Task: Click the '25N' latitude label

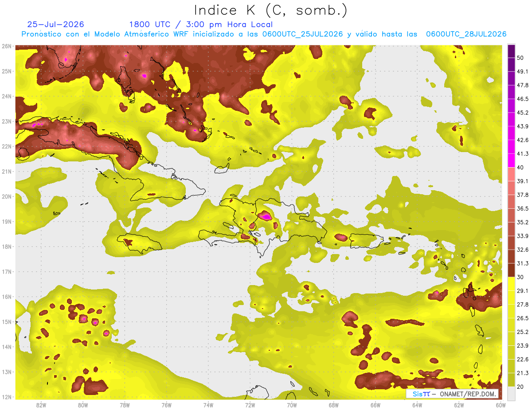Action: pyautogui.click(x=7, y=71)
